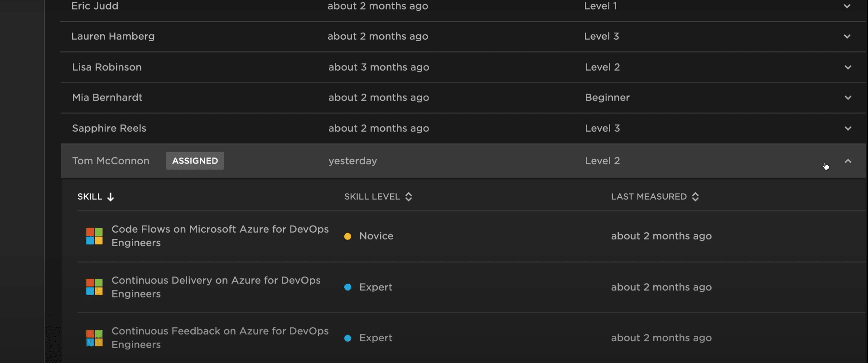This screenshot has height=363, width=868.
Task: Click Microsoft logo for Continuous Delivery skill
Action: coord(95,287)
